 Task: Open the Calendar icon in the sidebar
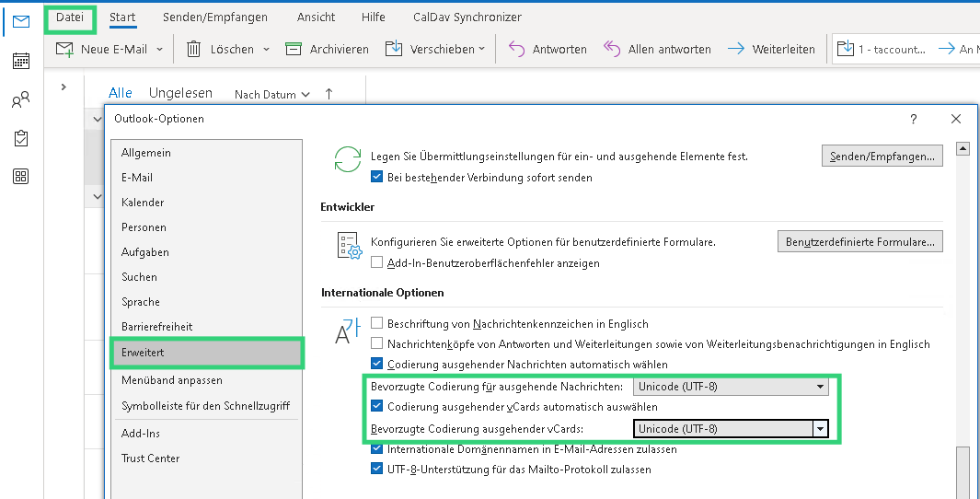20,61
